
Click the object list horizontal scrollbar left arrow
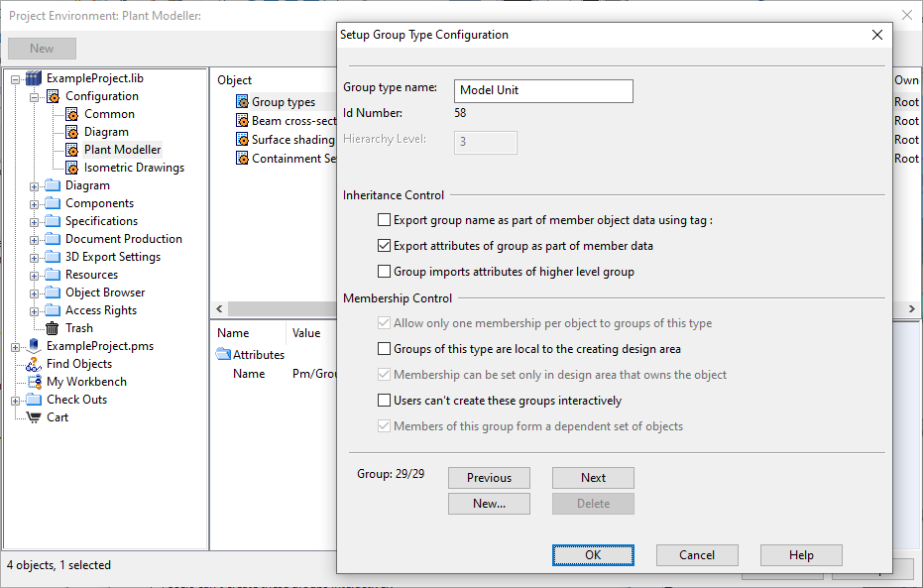pyautogui.click(x=221, y=309)
